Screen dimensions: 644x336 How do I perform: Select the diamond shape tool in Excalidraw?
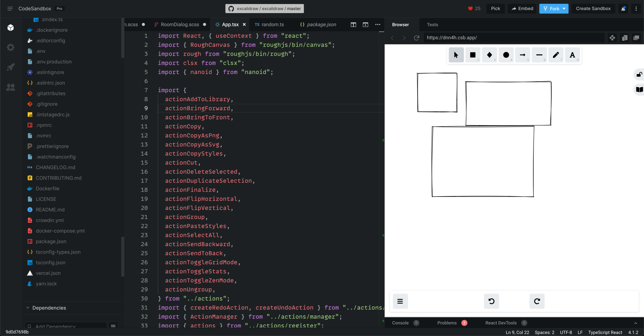click(x=489, y=55)
